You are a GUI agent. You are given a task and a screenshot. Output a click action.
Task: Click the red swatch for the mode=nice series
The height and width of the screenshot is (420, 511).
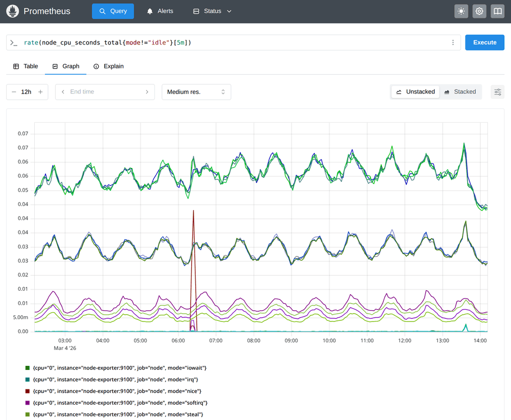click(x=27, y=391)
